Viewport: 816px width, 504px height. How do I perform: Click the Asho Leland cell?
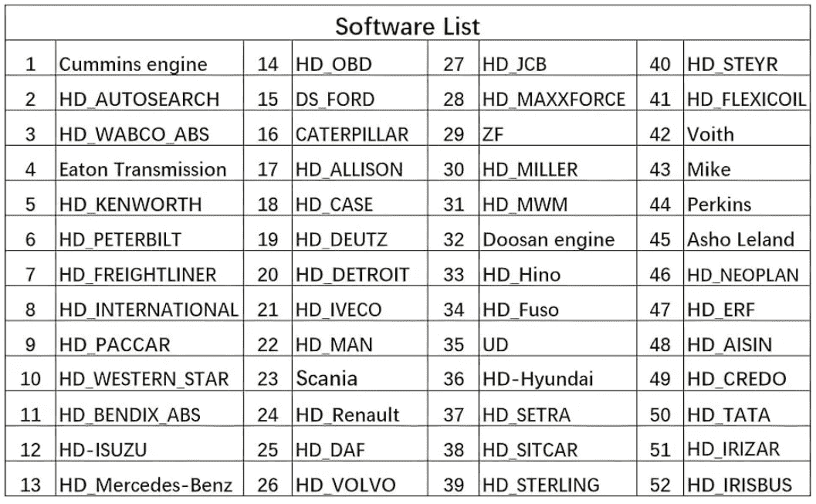pyautogui.click(x=741, y=240)
